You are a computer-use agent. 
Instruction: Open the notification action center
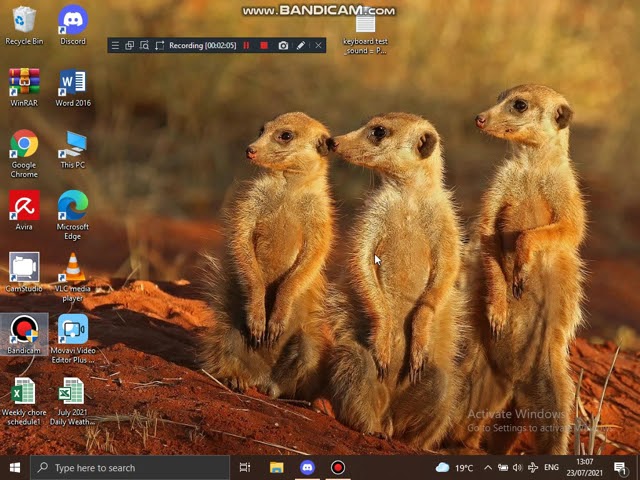coord(620,468)
